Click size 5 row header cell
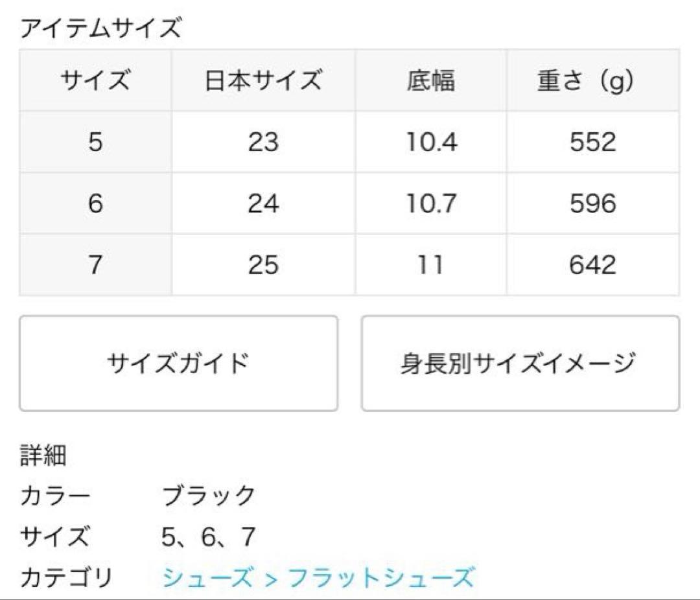700x600 pixels. [95, 142]
